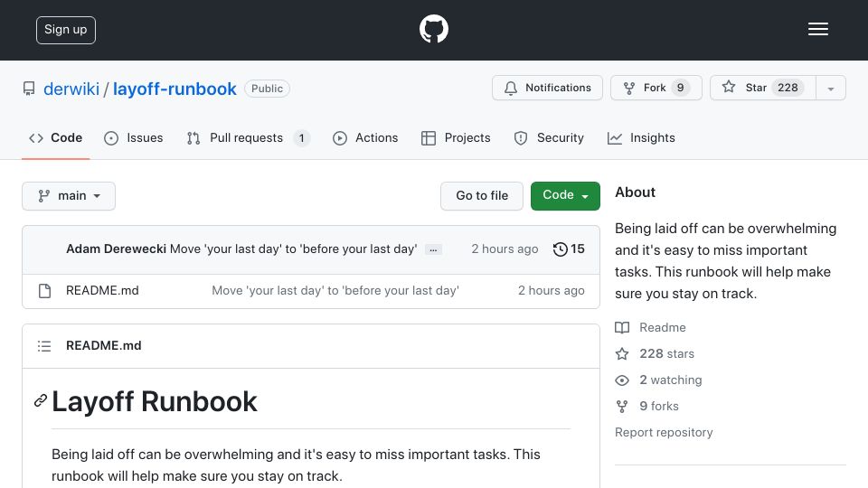The width and height of the screenshot is (868, 488).
Task: Click the fork icon in the Fork button
Action: coord(629,88)
